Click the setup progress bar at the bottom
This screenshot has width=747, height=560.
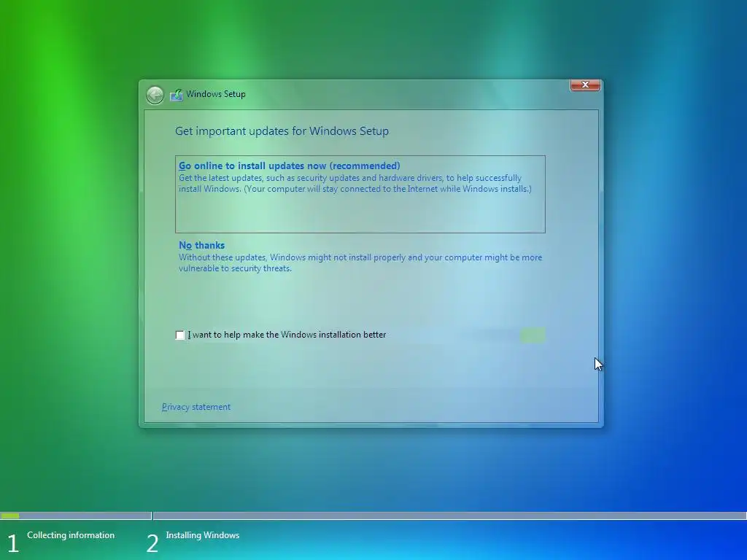pos(373,516)
